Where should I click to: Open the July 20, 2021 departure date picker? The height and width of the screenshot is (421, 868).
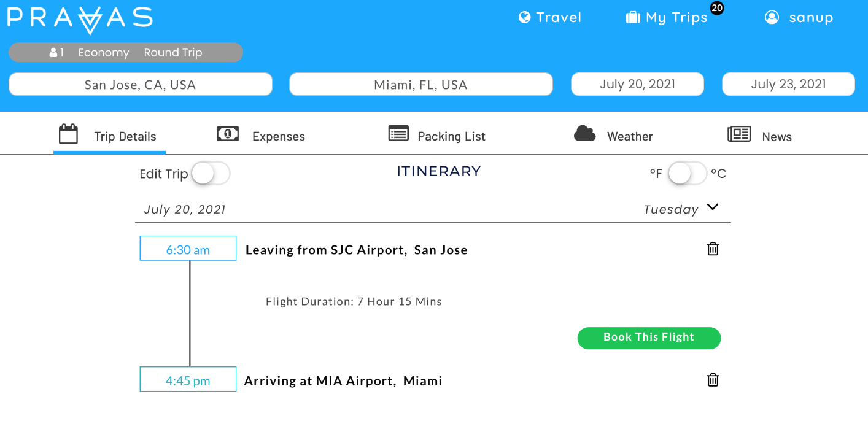(x=637, y=84)
